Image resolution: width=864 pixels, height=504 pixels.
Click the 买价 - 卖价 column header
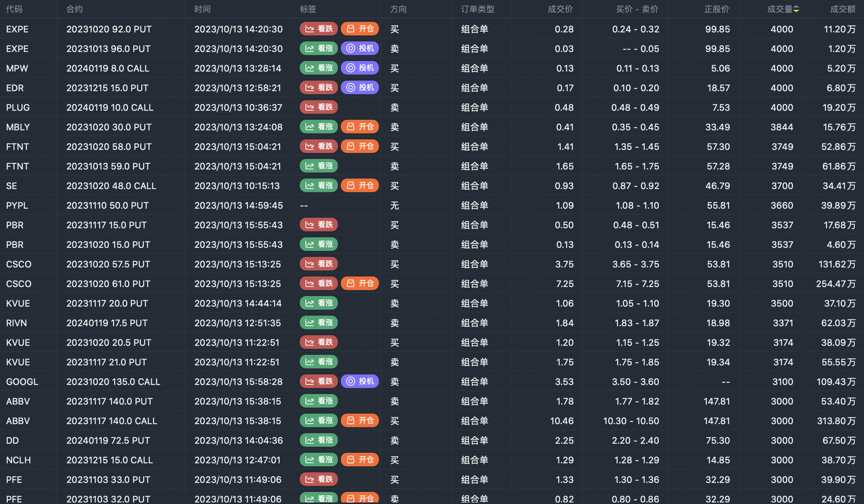point(637,9)
